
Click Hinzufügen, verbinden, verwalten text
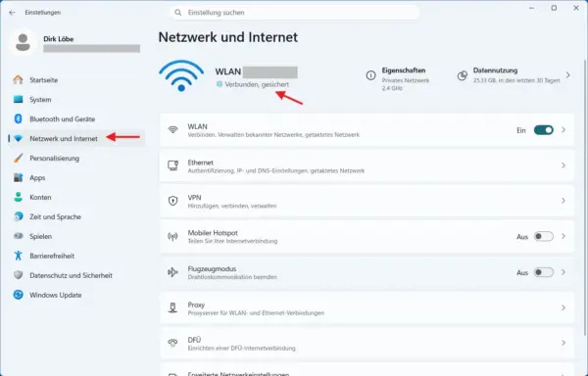point(232,206)
